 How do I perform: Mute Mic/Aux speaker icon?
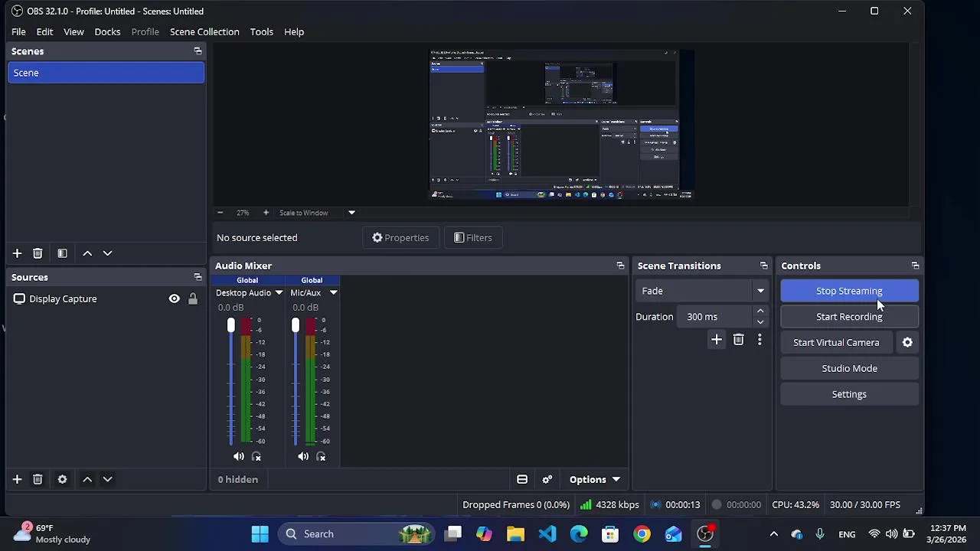point(303,457)
